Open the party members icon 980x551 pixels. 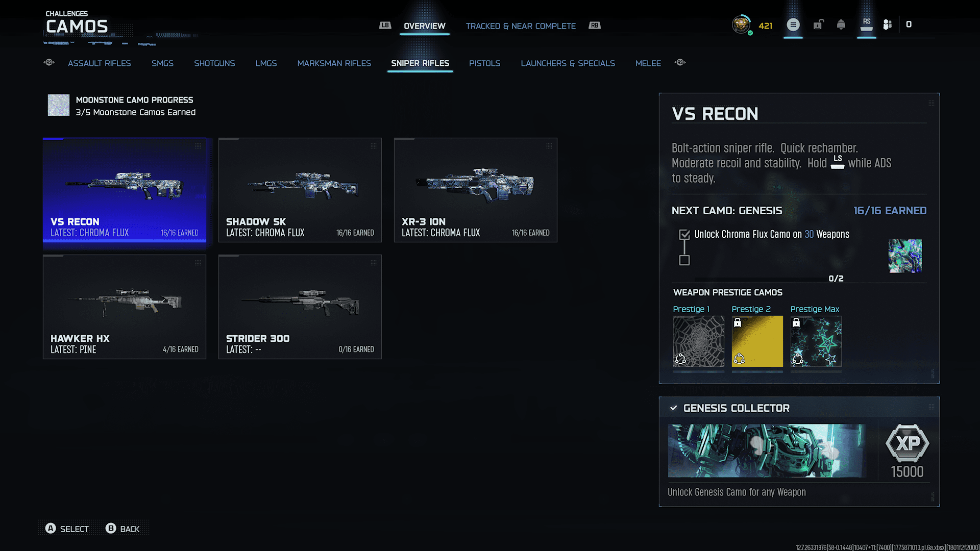[888, 24]
